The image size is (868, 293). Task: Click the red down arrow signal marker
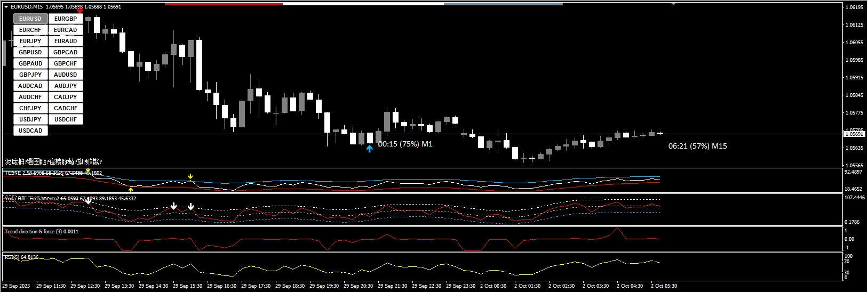tap(79, 10)
